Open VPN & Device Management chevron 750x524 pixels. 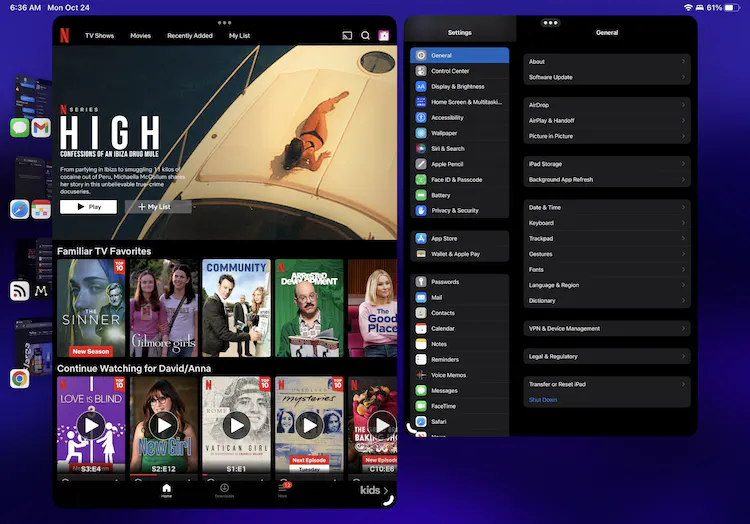(x=683, y=328)
